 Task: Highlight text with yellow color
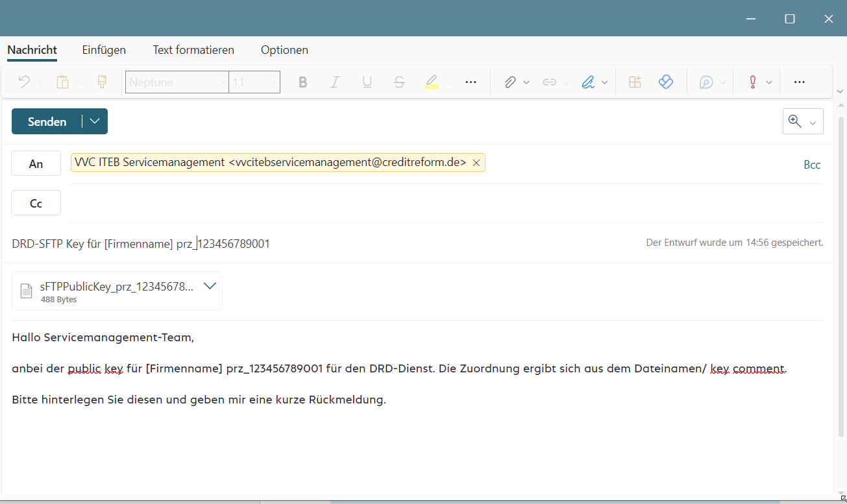pyautogui.click(x=431, y=82)
